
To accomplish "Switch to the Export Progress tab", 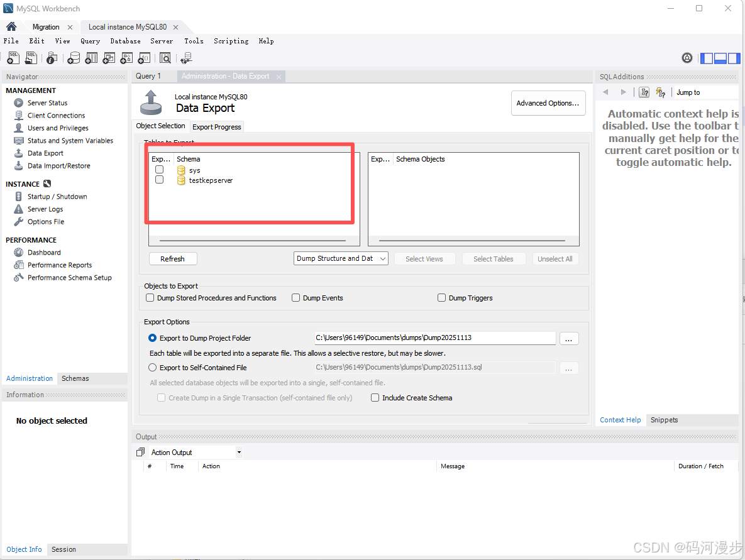I will click(x=217, y=127).
